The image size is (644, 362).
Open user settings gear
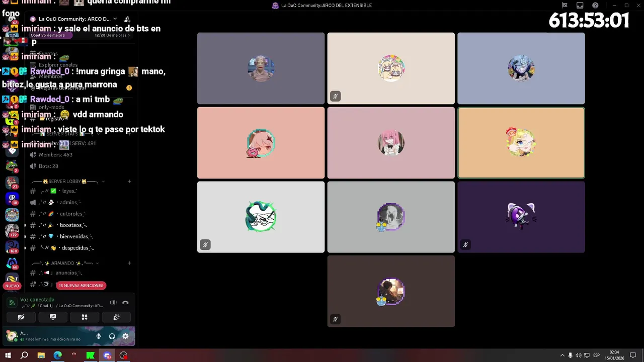(x=125, y=336)
